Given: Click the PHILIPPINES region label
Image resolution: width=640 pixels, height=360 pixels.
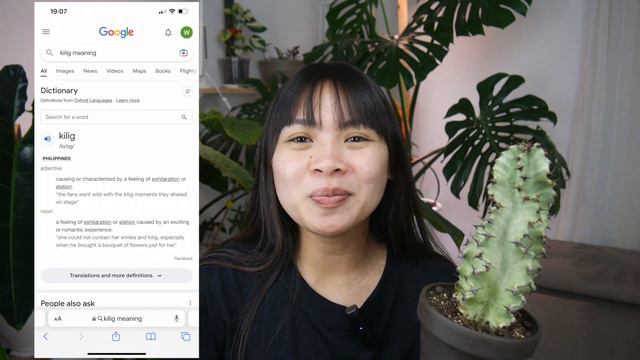Looking at the screenshot, I should (x=56, y=158).
